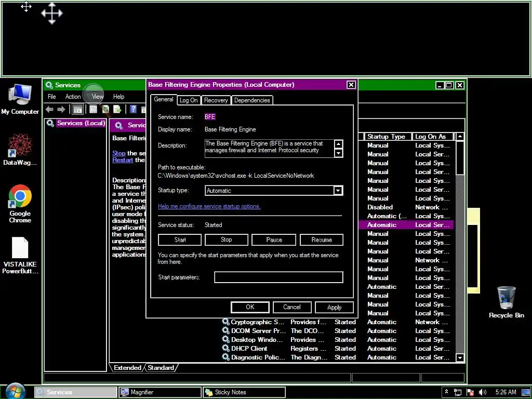Image resolution: width=532 pixels, height=399 pixels.
Task: Switch to the Log On tab
Action: tap(189, 100)
